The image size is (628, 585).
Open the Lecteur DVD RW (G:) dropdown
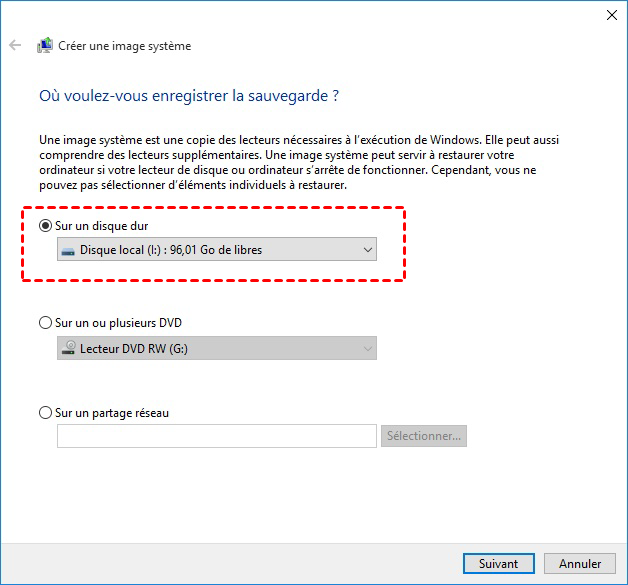point(216,348)
